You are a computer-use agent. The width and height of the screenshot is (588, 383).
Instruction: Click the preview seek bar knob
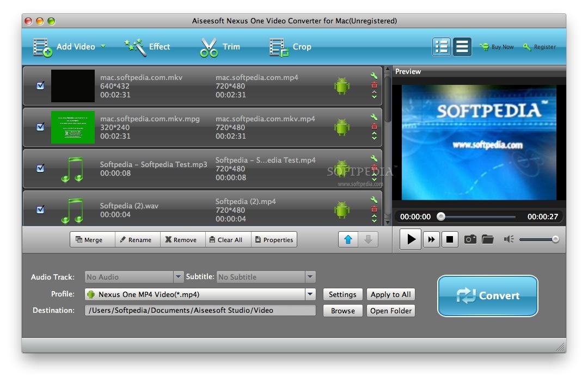[441, 216]
